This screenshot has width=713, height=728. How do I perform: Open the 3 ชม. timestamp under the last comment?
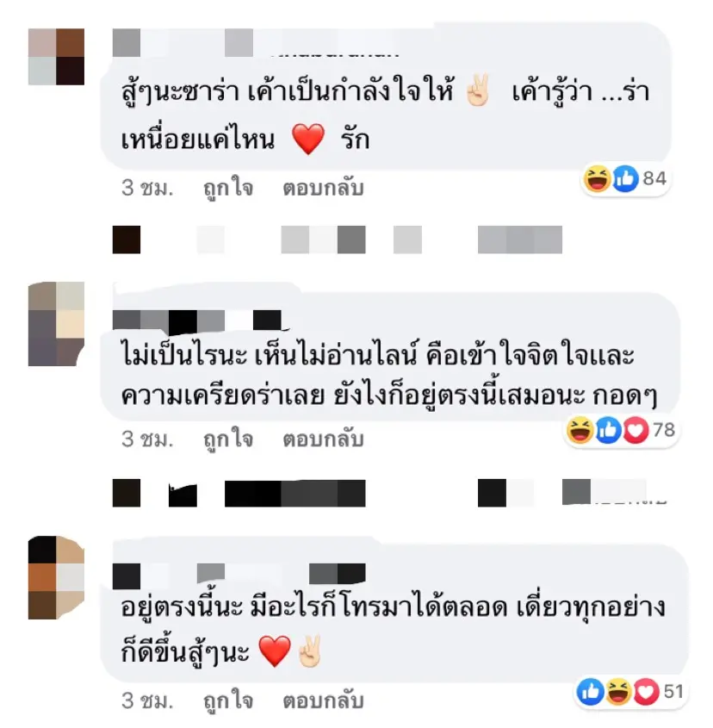click(147, 701)
